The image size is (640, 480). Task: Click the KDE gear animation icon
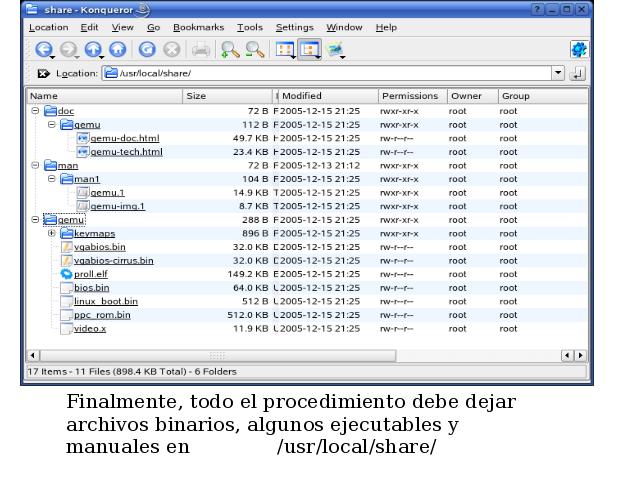click(579, 50)
